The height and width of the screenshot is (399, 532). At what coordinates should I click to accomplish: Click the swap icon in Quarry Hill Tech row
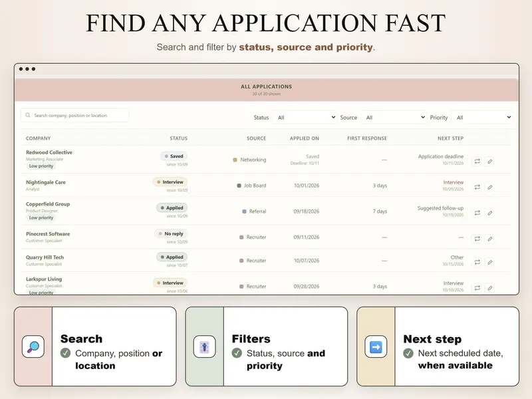click(x=477, y=262)
